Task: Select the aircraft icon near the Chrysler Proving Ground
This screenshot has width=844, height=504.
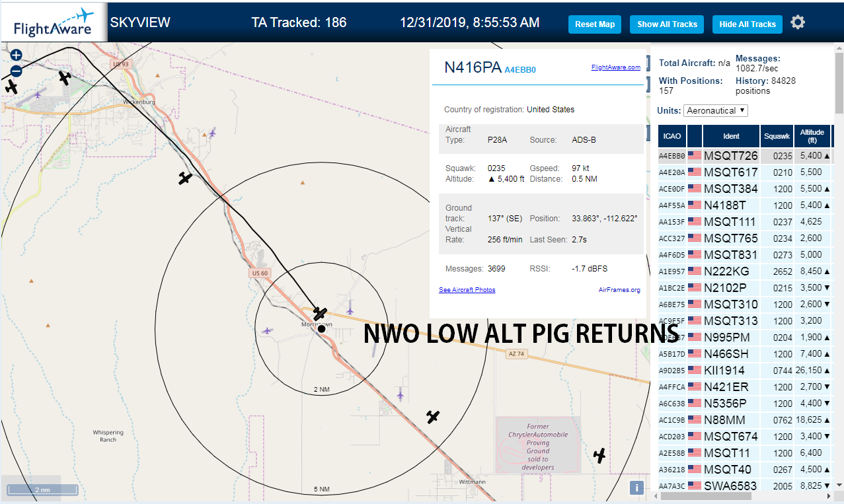Action: 433,417
